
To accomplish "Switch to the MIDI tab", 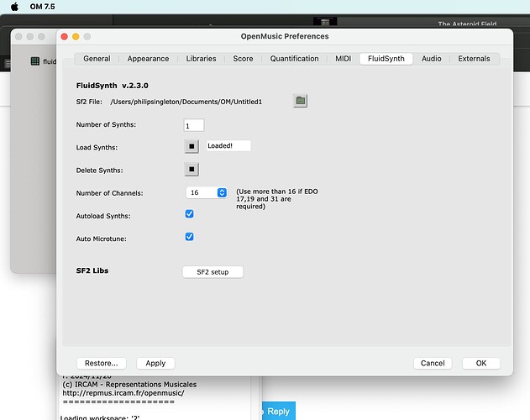I will pos(343,59).
